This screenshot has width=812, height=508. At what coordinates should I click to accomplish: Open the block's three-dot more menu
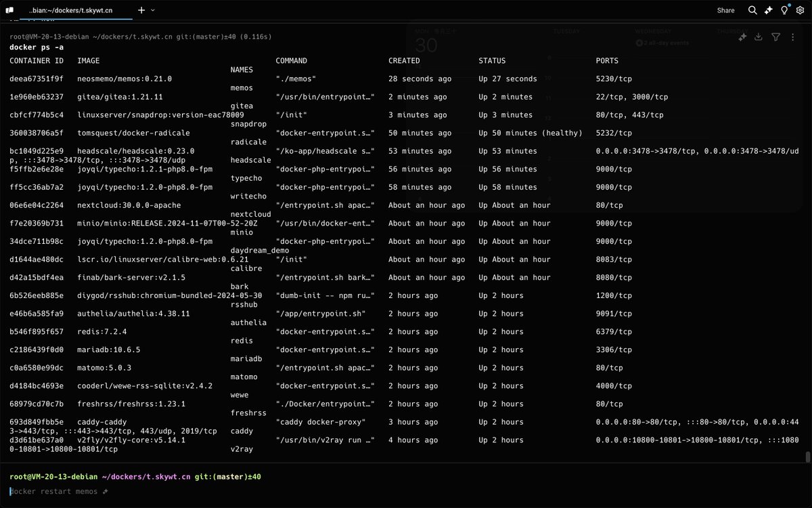(793, 37)
